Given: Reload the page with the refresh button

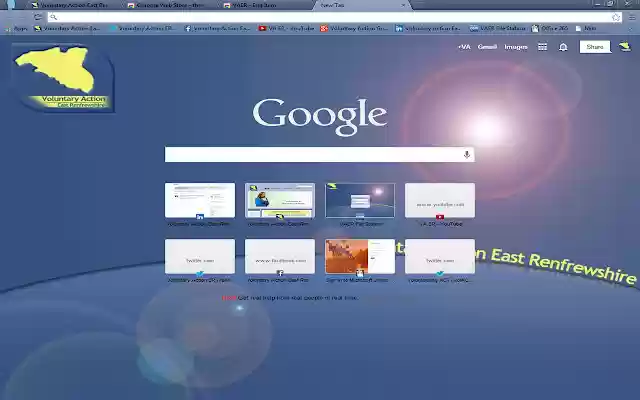Looking at the screenshot, I should click(38, 17).
